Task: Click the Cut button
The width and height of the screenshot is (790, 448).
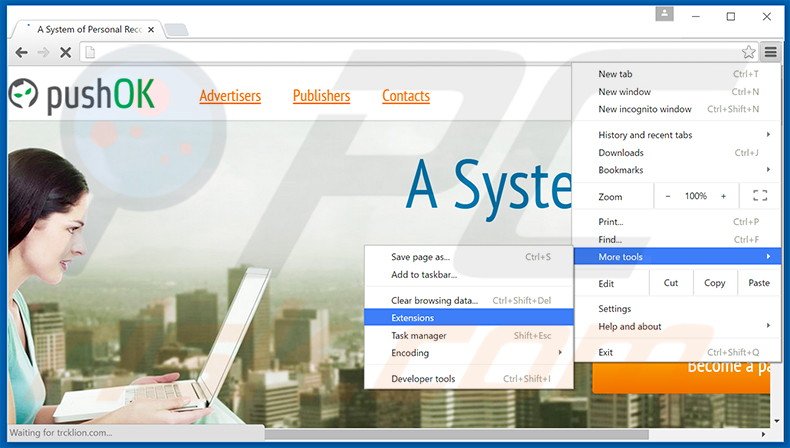Action: click(x=671, y=283)
